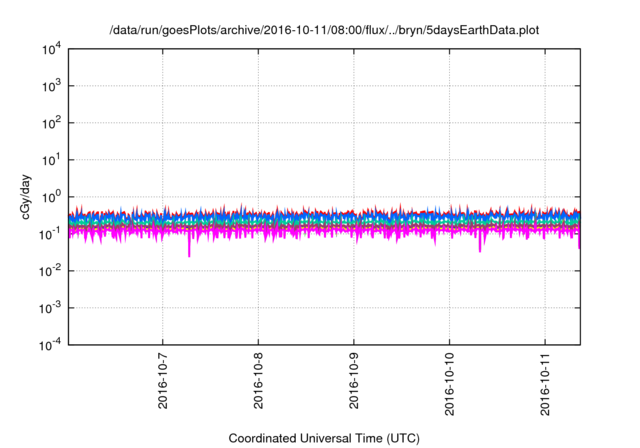Click the 10^0 y-axis tick label
640x448 pixels.
click(51, 197)
